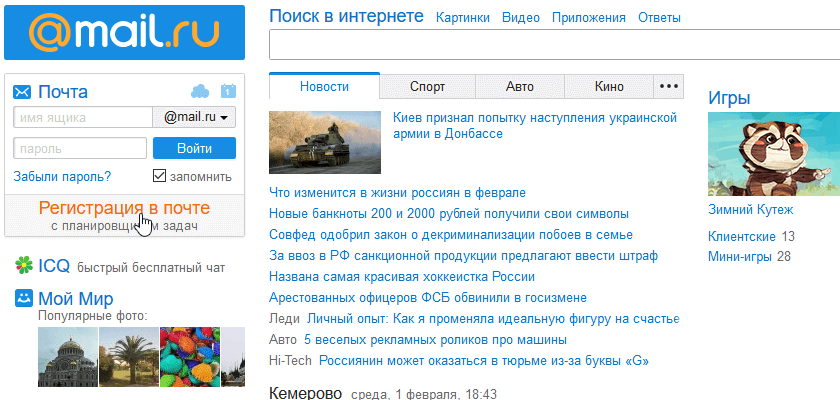Click the Войти button
This screenshot has height=400, width=840.
[x=194, y=148]
